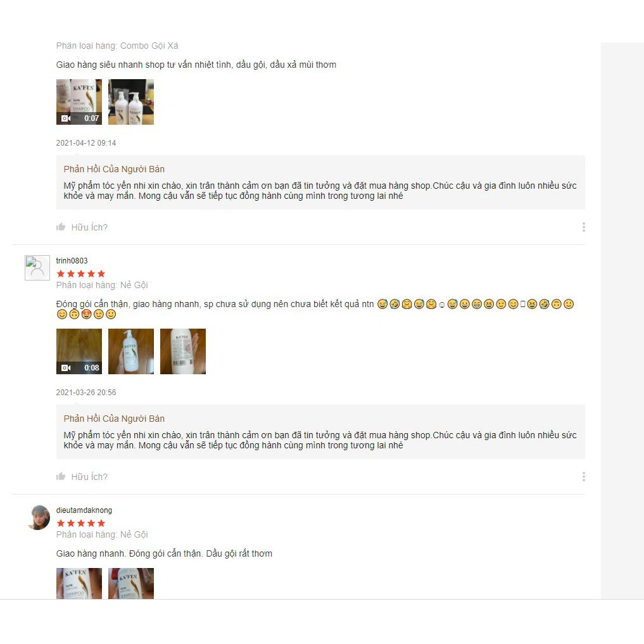View trinh0803's bottle-in-hand photo

coord(131,351)
